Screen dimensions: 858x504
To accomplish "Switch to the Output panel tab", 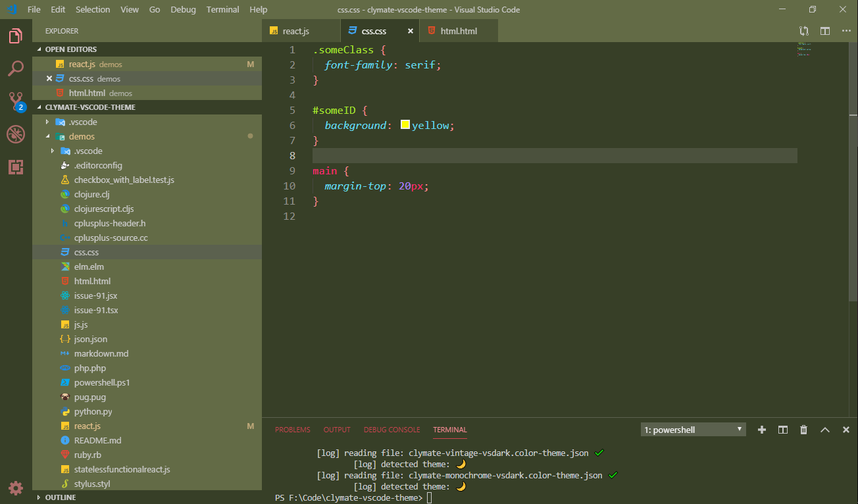I will click(337, 430).
